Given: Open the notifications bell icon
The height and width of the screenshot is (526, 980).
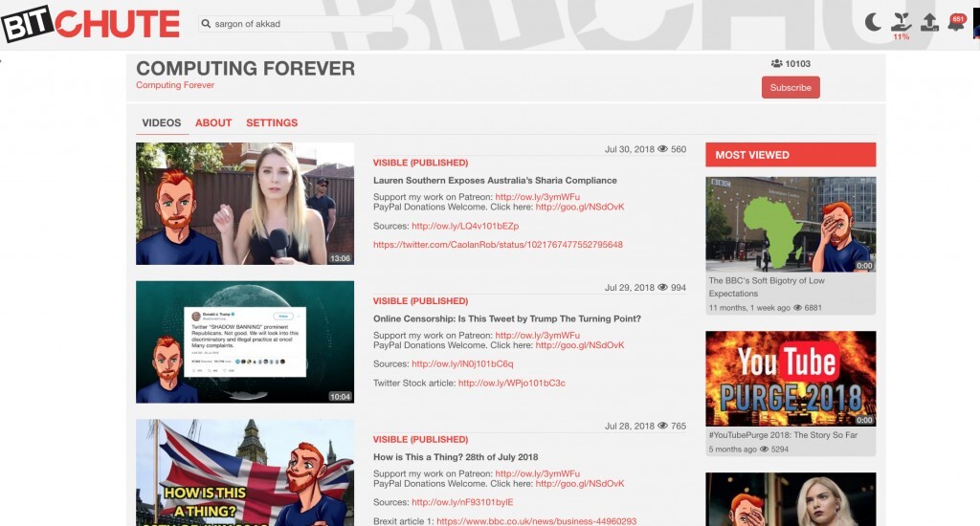Looking at the screenshot, I should click(x=956, y=23).
